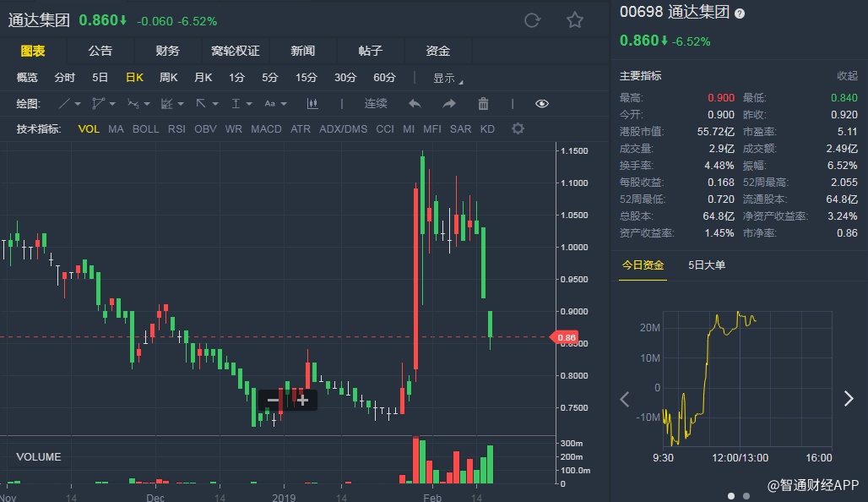Expand the arrow marker dropdown arrow
Image resolution: width=868 pixels, height=502 pixels.
[215, 104]
